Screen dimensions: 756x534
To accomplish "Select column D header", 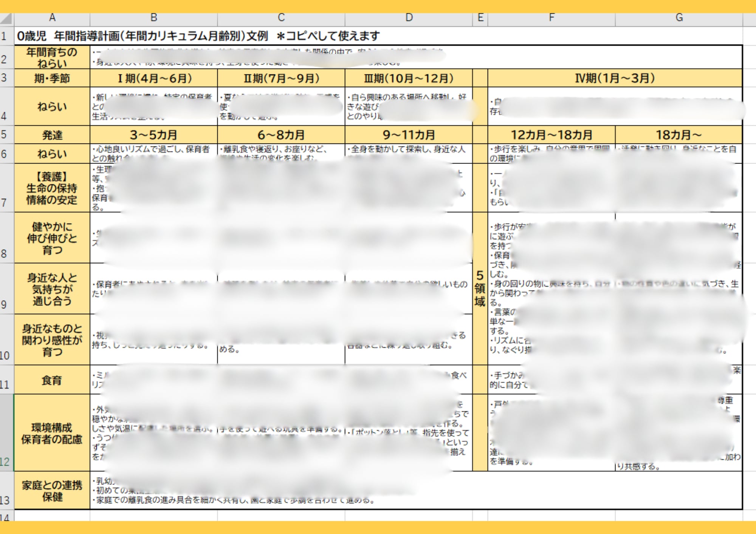I will [x=409, y=18].
